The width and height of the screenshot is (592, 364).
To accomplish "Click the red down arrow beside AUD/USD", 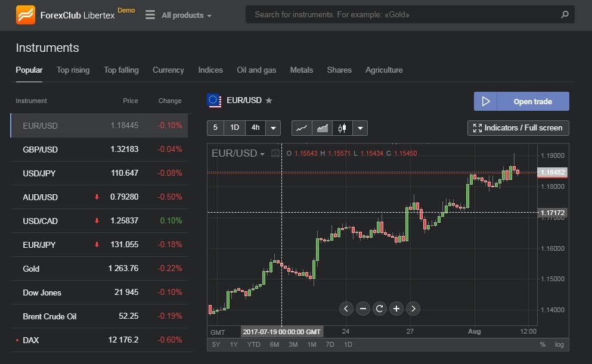I will click(97, 197).
